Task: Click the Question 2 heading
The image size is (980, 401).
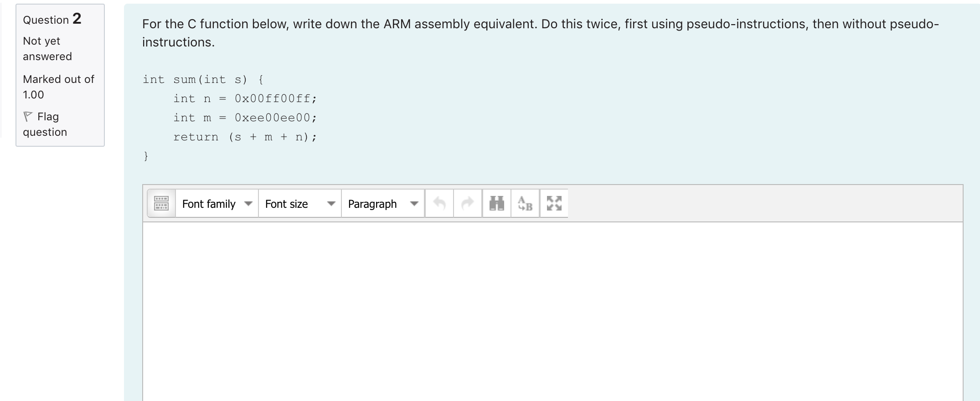Action: click(52, 19)
